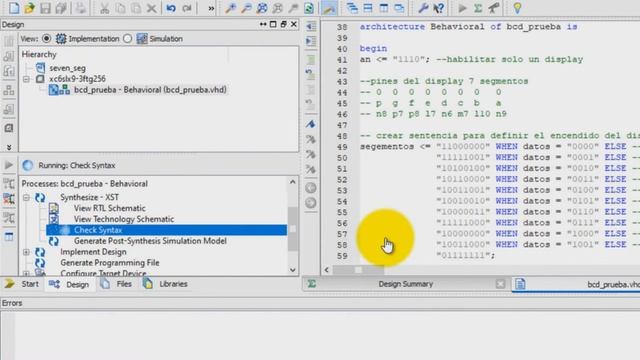
Task: Switch to the Files tab
Action: [116, 284]
